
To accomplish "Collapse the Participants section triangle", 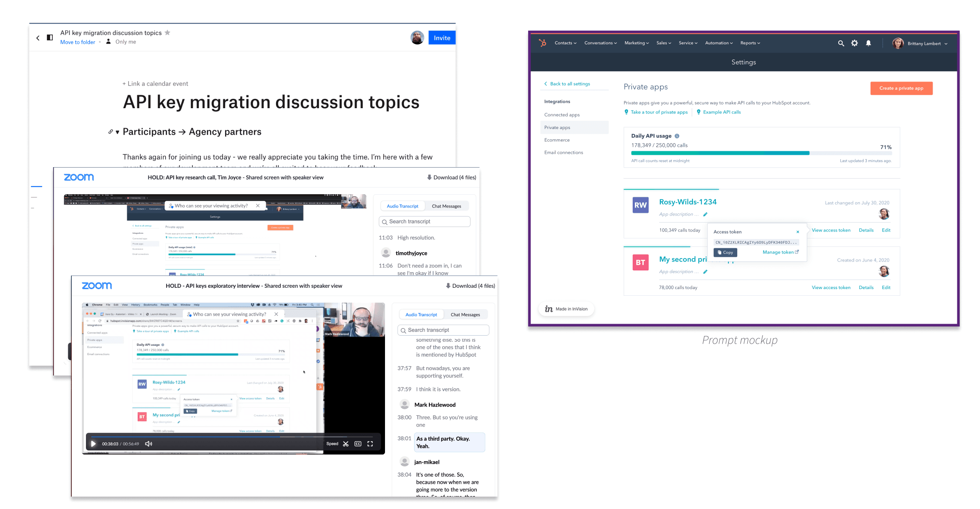I will tap(117, 132).
